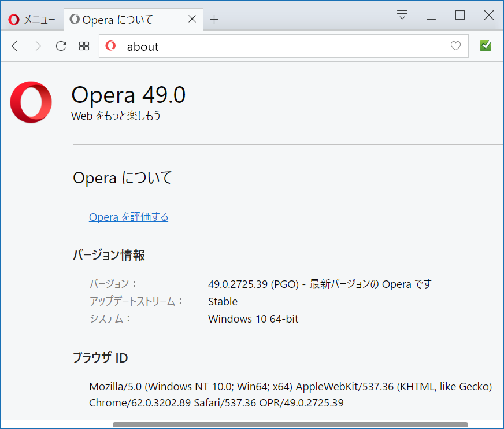504x429 pixels.
Task: Click the システム label
Action: tap(110, 319)
